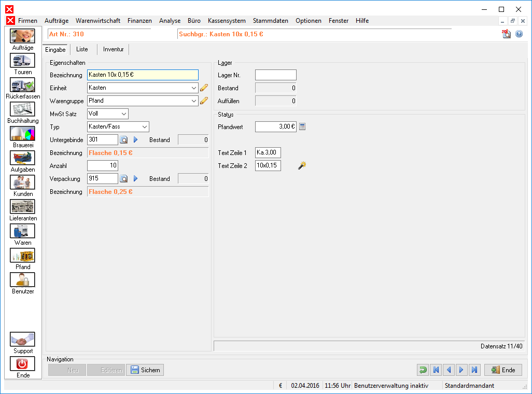The width and height of the screenshot is (532, 394).
Task: Open the Benutzer sidebar icon
Action: pos(22,280)
